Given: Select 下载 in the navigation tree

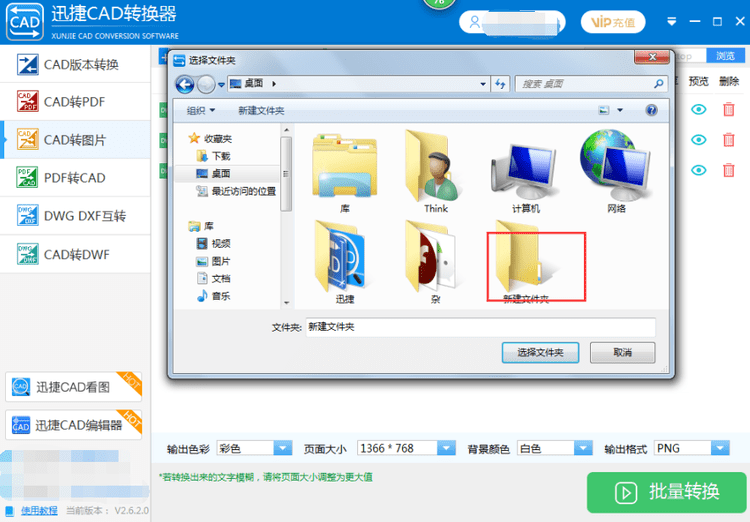Looking at the screenshot, I should (213, 156).
